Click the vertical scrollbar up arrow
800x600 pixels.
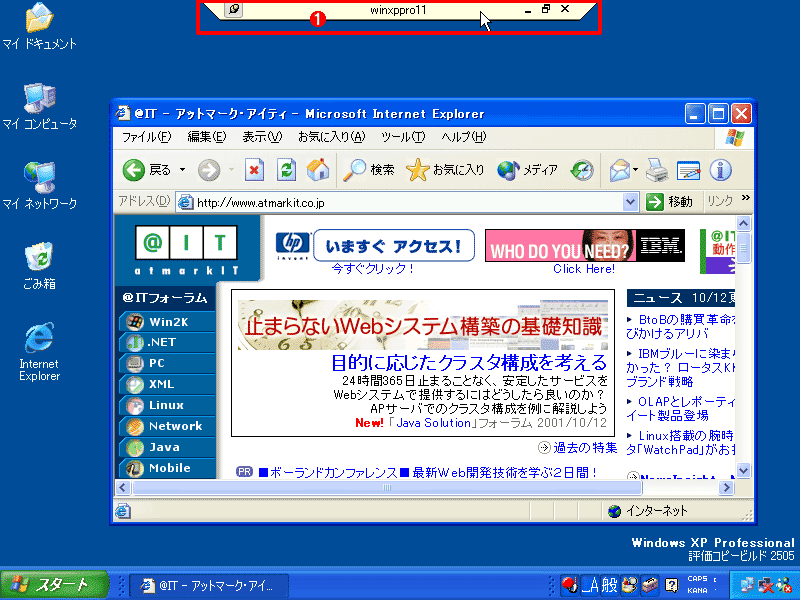(743, 223)
